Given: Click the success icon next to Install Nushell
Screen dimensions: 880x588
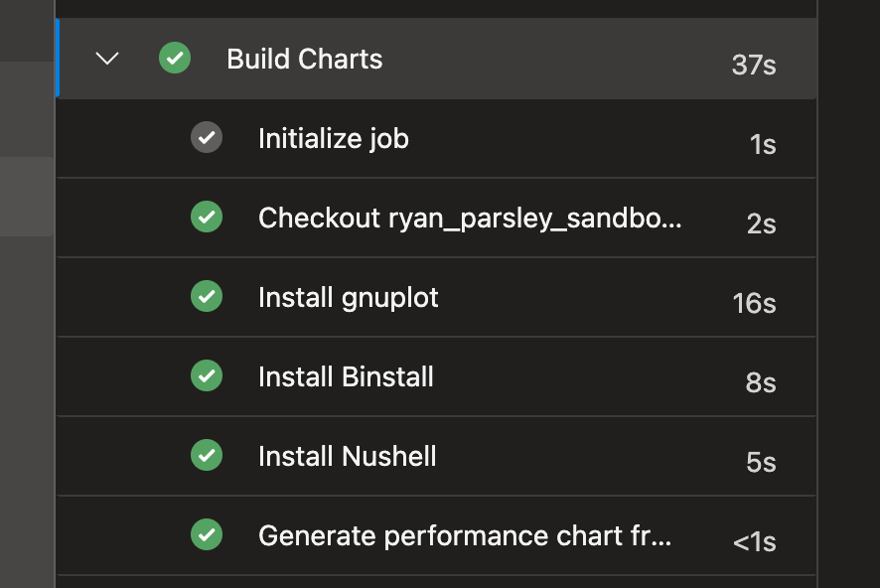Looking at the screenshot, I should point(207,455).
